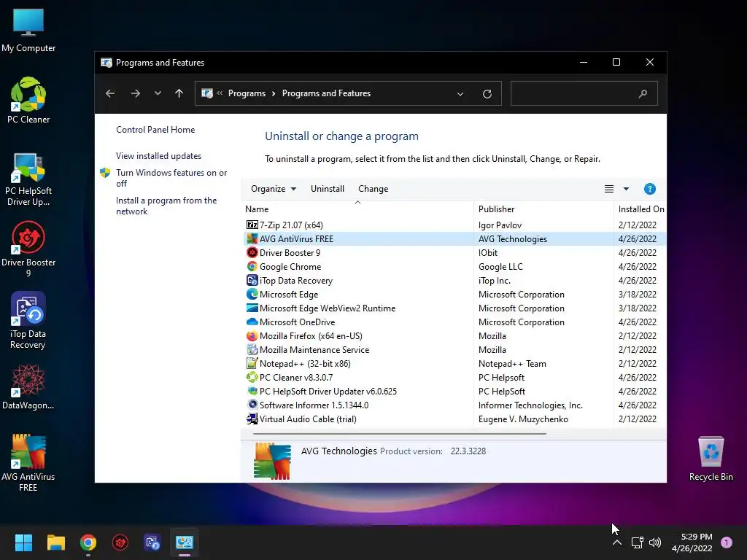The image size is (747, 560).
Task: Select Notepad++ (32-bit x86)
Action: click(x=454, y=363)
